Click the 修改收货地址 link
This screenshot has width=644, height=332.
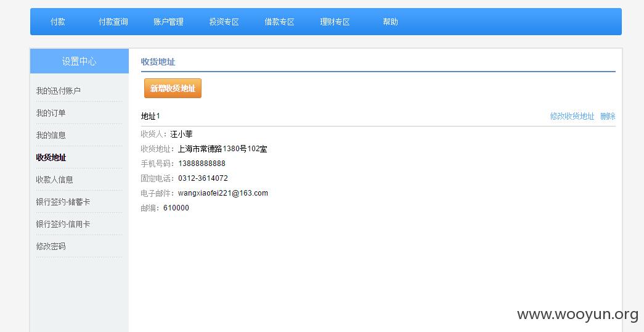point(572,116)
